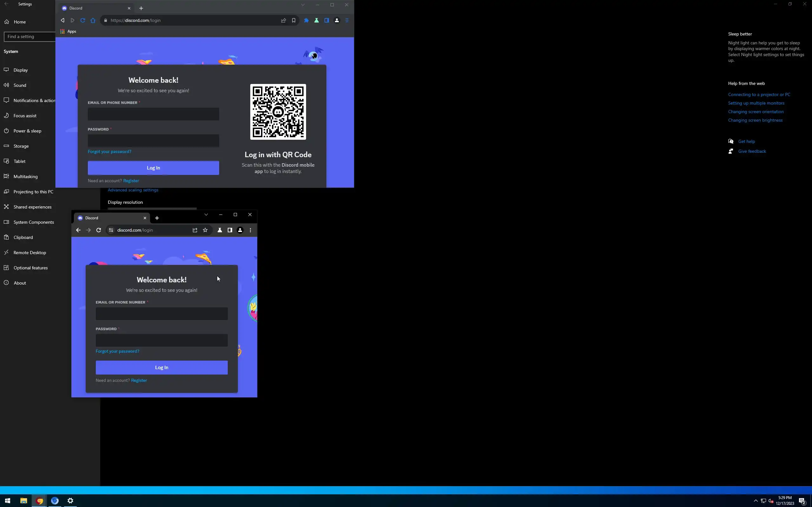Open Sound in Settings sidebar
Viewport: 812px width, 507px height.
[20, 85]
